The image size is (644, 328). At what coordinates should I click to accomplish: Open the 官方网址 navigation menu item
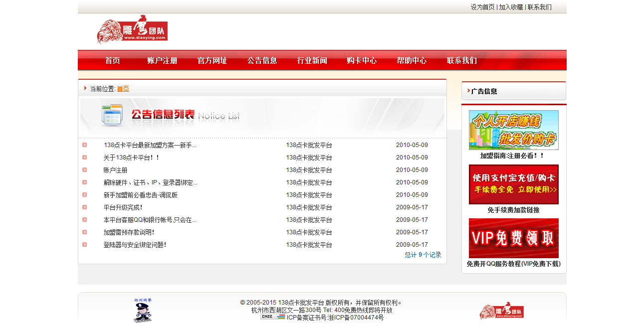[x=213, y=60]
